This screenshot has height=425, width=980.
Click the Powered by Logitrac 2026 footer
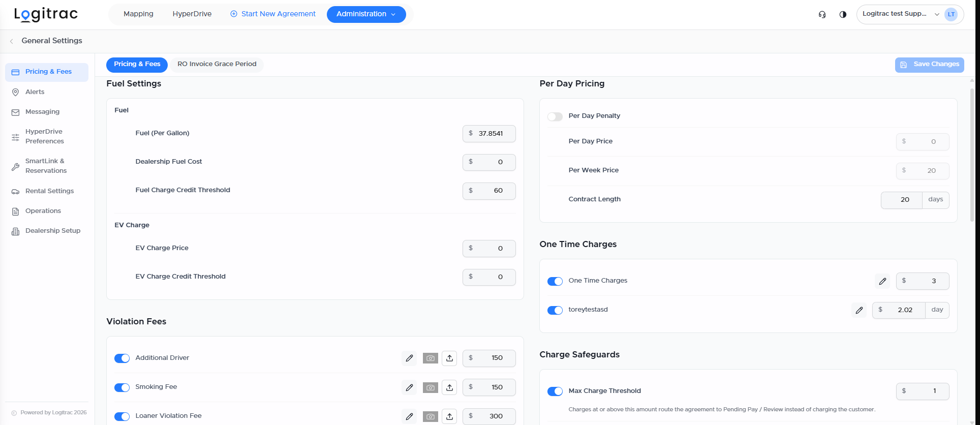pos(53,413)
